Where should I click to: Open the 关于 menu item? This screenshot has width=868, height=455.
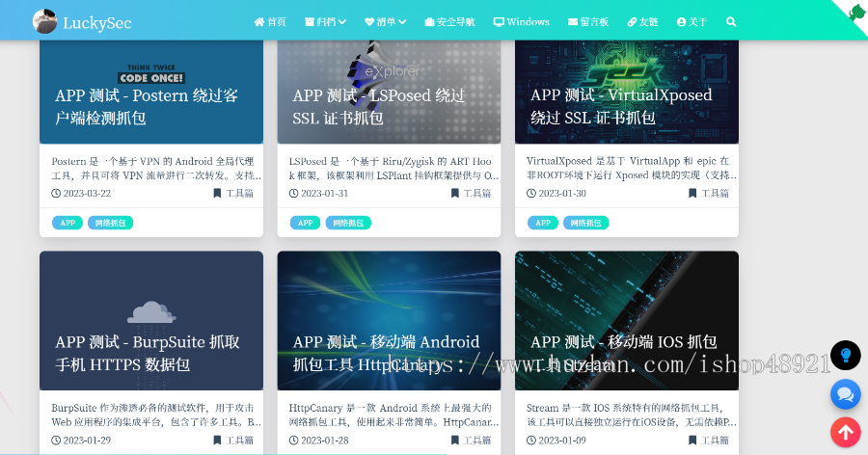(x=692, y=21)
